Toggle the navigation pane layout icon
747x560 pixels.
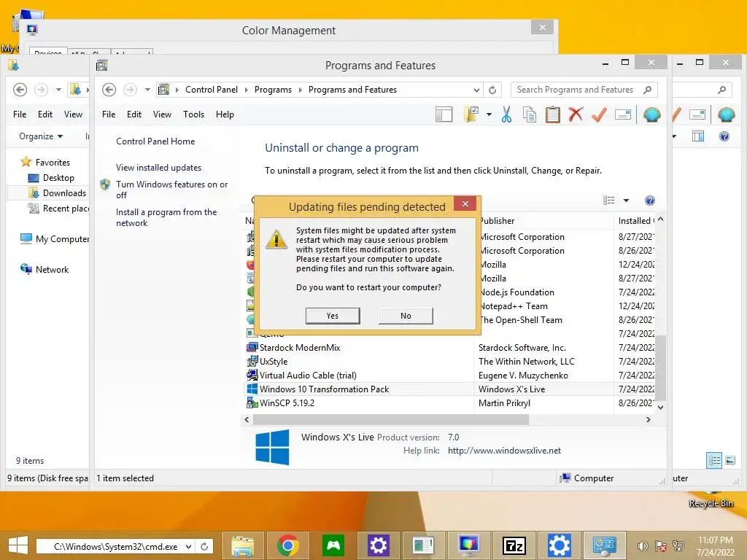pyautogui.click(x=444, y=114)
